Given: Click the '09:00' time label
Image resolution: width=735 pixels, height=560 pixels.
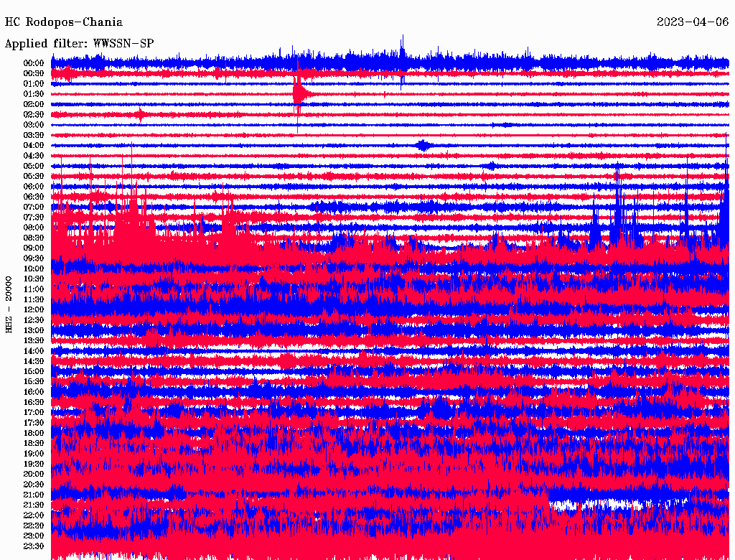Looking at the screenshot, I should point(34,248).
